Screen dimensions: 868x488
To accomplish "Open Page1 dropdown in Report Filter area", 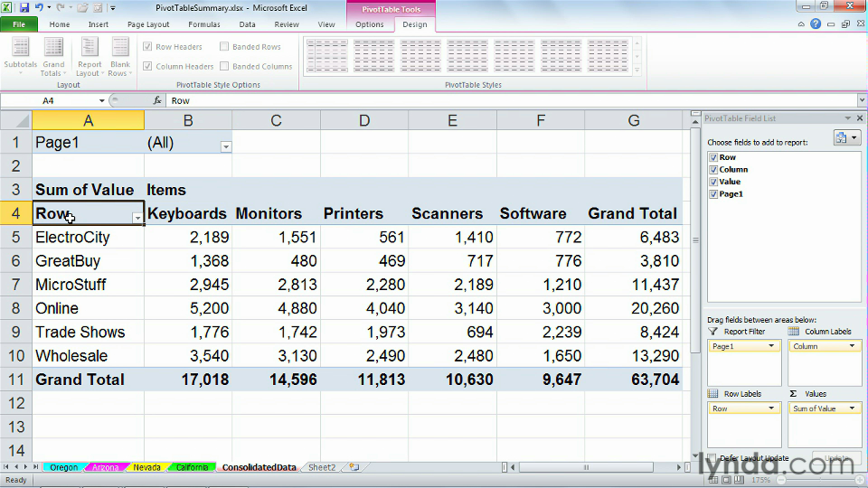I will 771,346.
